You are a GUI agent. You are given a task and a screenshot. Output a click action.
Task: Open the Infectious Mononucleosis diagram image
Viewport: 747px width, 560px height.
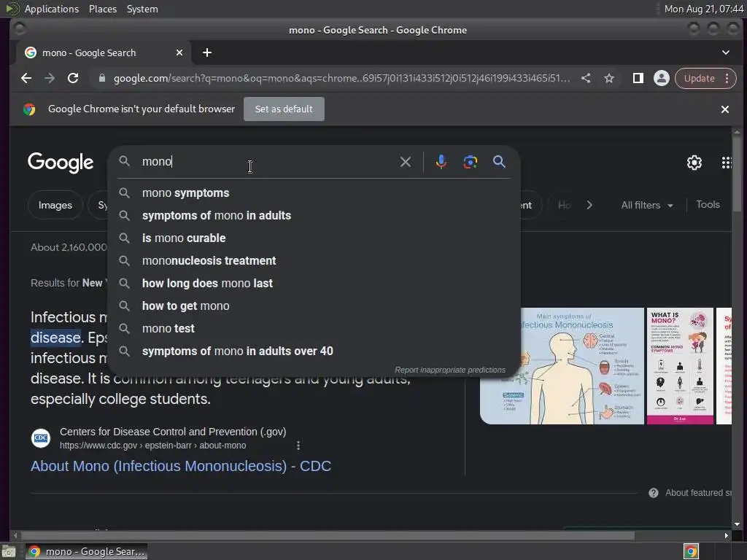pyautogui.click(x=562, y=366)
